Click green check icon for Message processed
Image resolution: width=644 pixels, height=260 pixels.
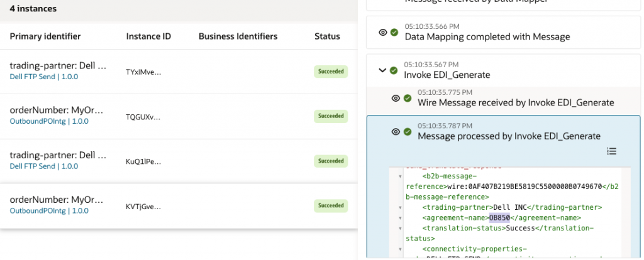point(408,131)
